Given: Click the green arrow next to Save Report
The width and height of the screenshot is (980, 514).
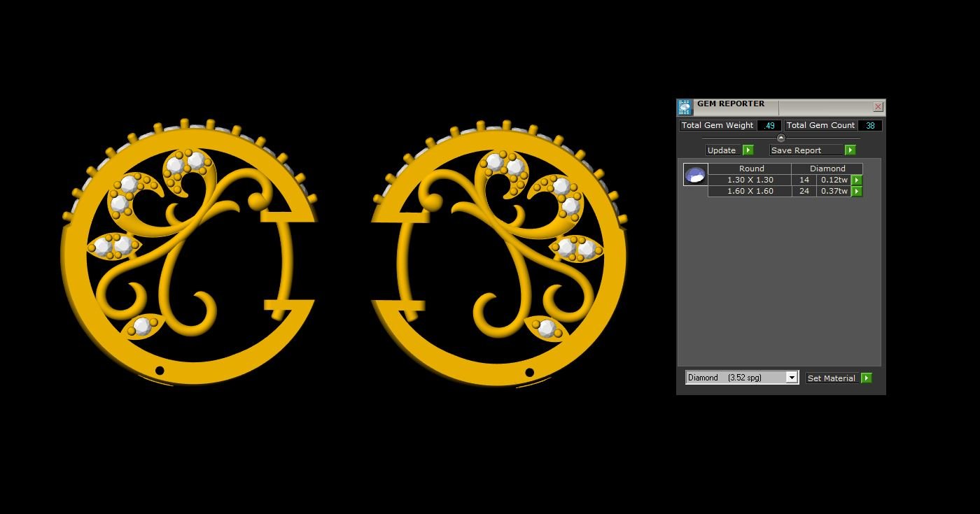Looking at the screenshot, I should coord(850,150).
